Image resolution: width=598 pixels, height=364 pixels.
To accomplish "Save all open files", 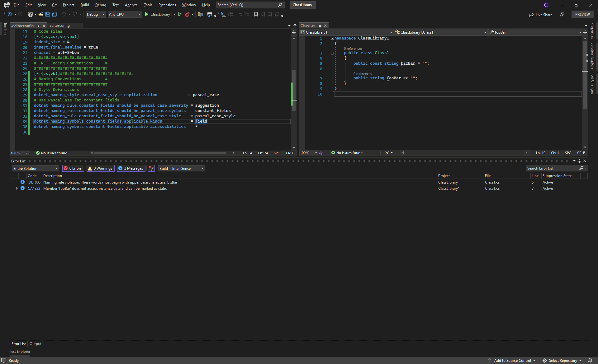I will (54, 14).
